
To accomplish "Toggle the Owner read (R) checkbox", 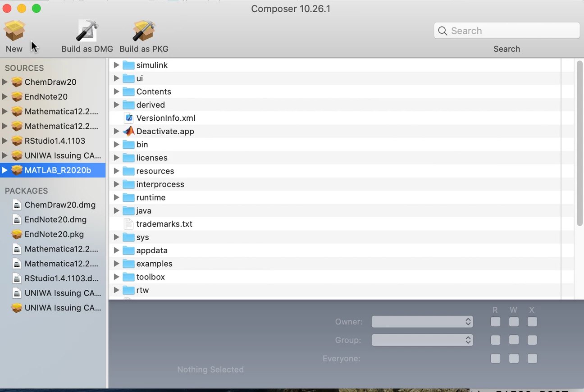I will (x=495, y=322).
